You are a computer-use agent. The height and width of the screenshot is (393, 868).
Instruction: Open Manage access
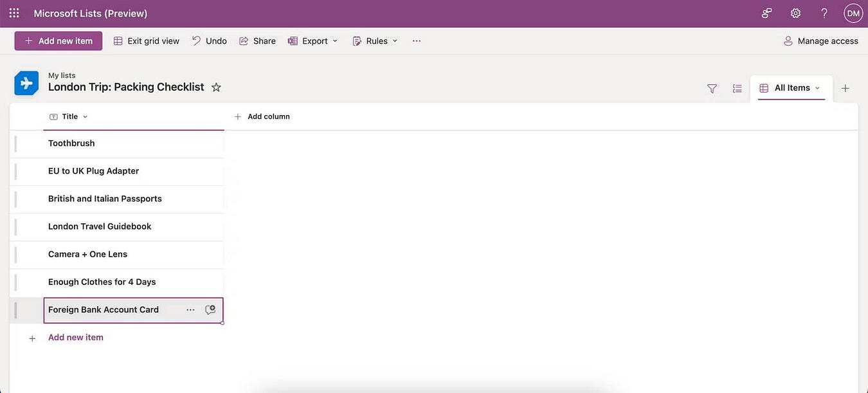[x=821, y=41]
